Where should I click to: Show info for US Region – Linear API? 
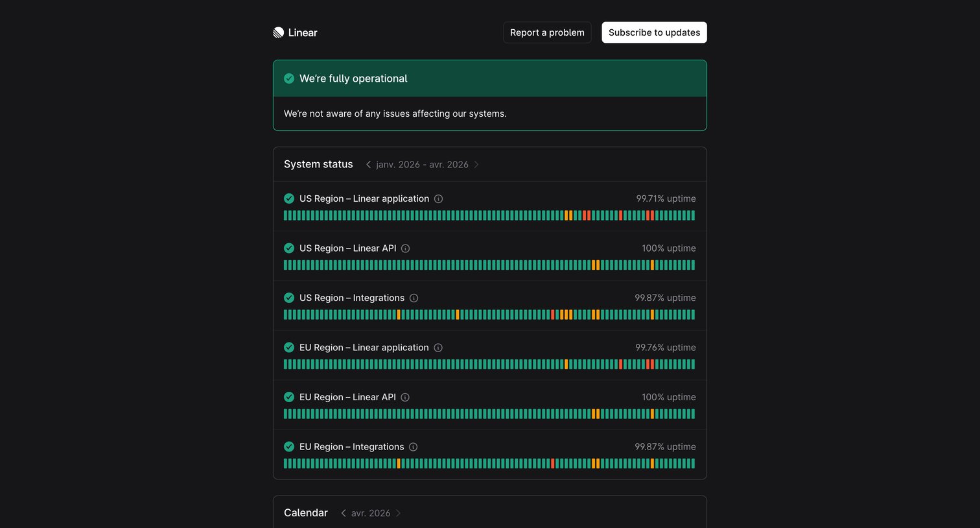click(406, 248)
